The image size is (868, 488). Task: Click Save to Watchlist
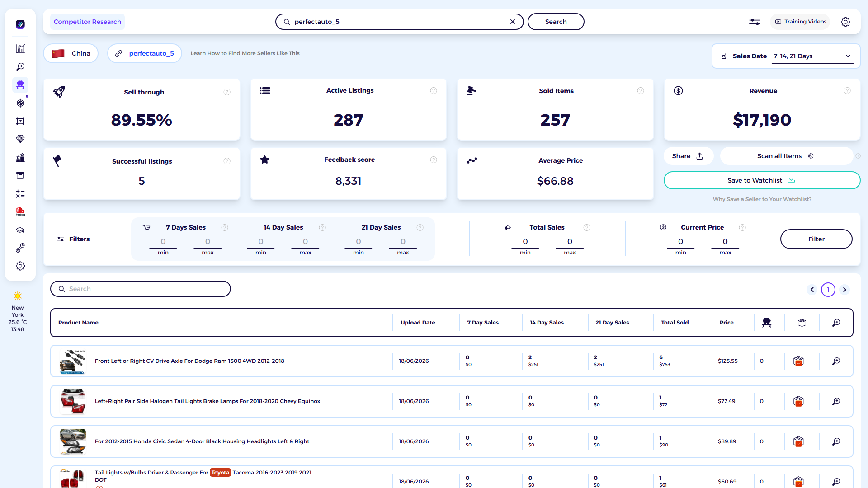click(x=762, y=180)
